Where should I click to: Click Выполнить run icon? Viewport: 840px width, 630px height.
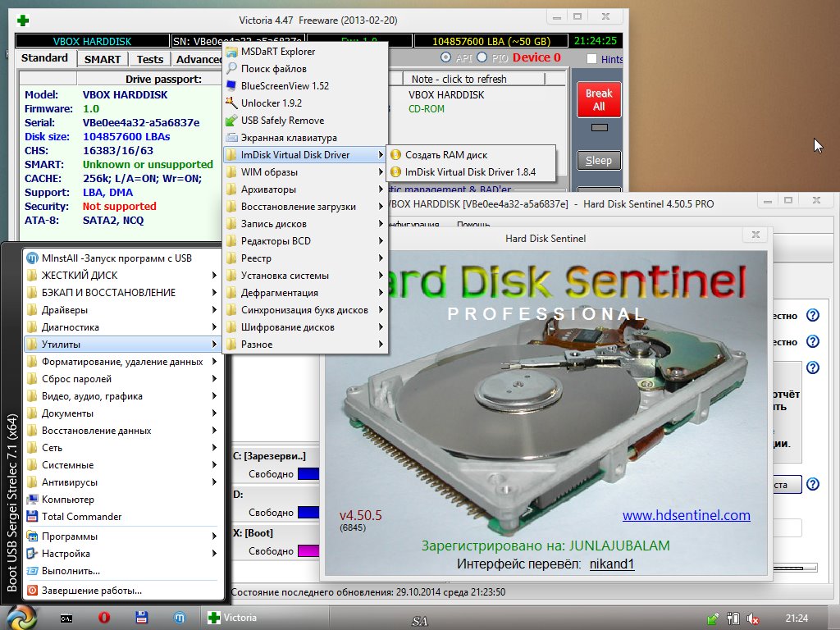(x=32, y=571)
